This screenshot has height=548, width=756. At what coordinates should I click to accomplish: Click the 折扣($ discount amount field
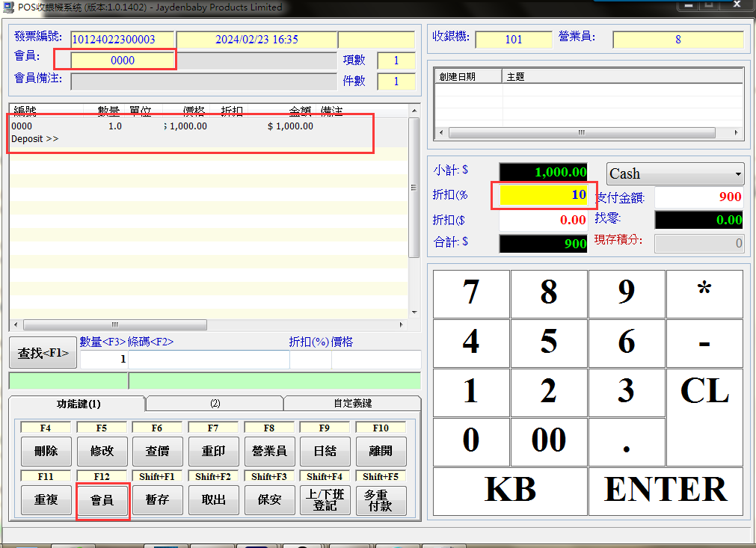click(x=544, y=221)
